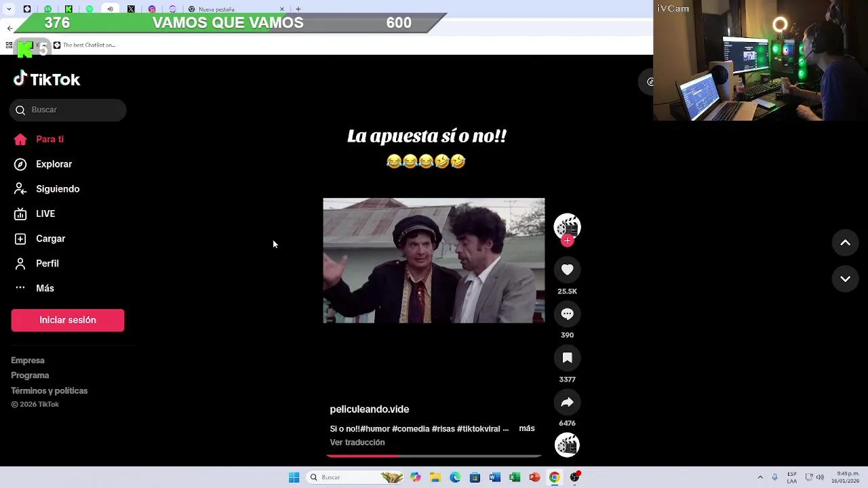Switch to the X (Twitter) browser tab
Viewport: 868px width, 488px height.
131,9
